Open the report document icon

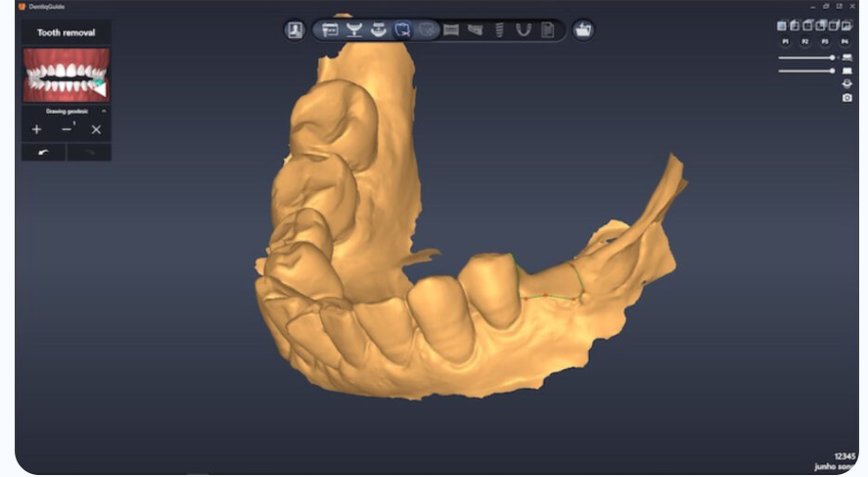pos(547,30)
